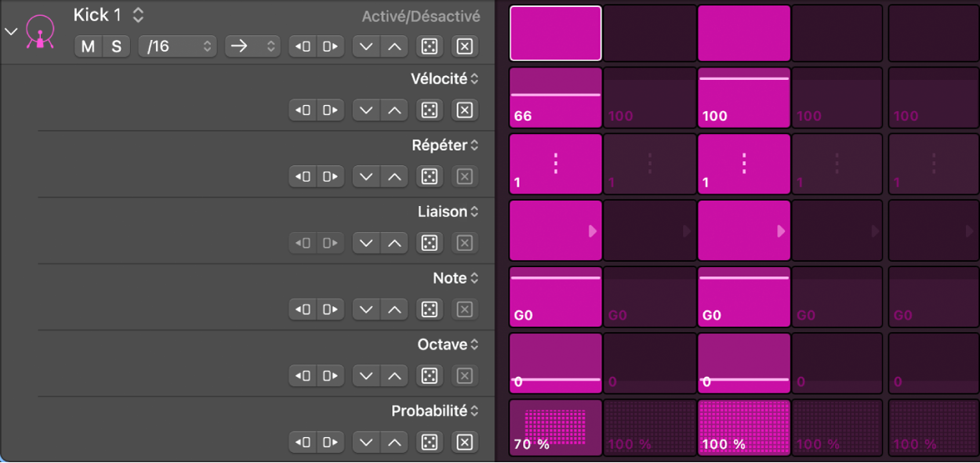
Task: Click the Activé/Désactivé row label
Action: 421,16
